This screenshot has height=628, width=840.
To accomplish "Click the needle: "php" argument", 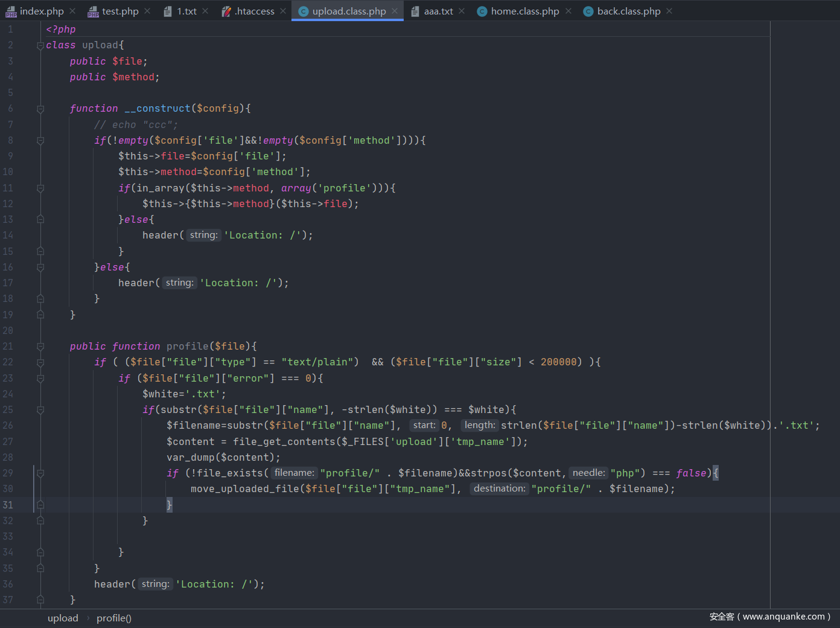I will tap(605, 473).
